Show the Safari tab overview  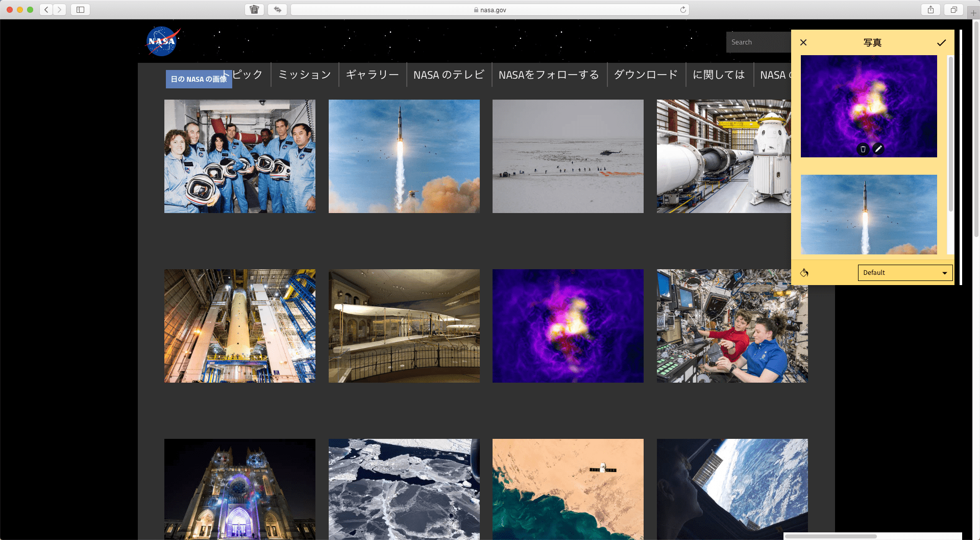click(x=953, y=10)
